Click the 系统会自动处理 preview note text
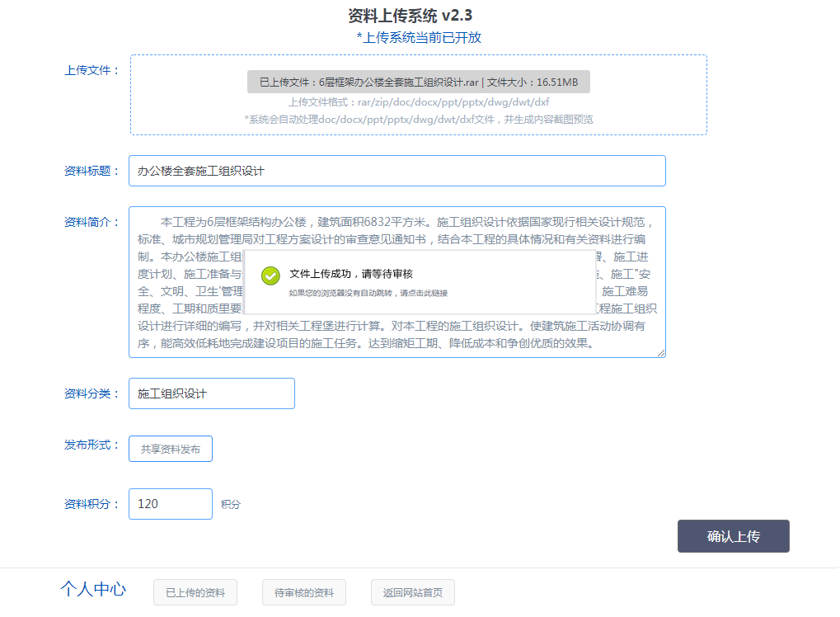The image size is (840, 617). click(419, 119)
